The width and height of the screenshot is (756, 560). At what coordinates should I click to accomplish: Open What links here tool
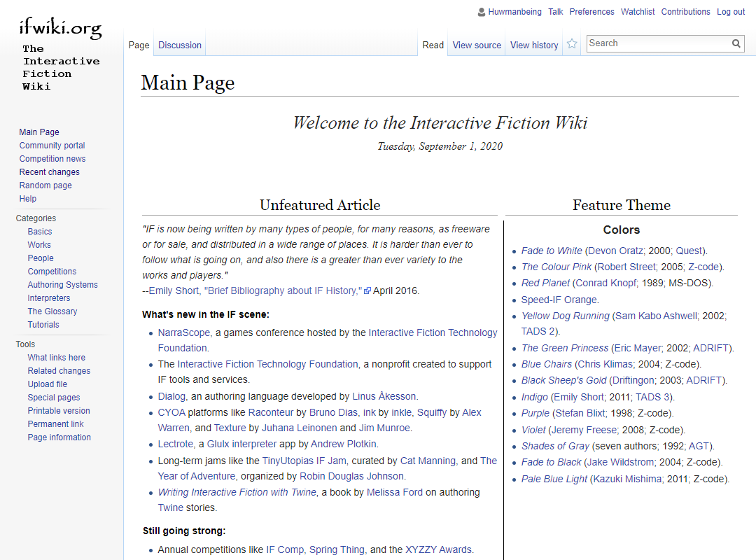coord(57,358)
